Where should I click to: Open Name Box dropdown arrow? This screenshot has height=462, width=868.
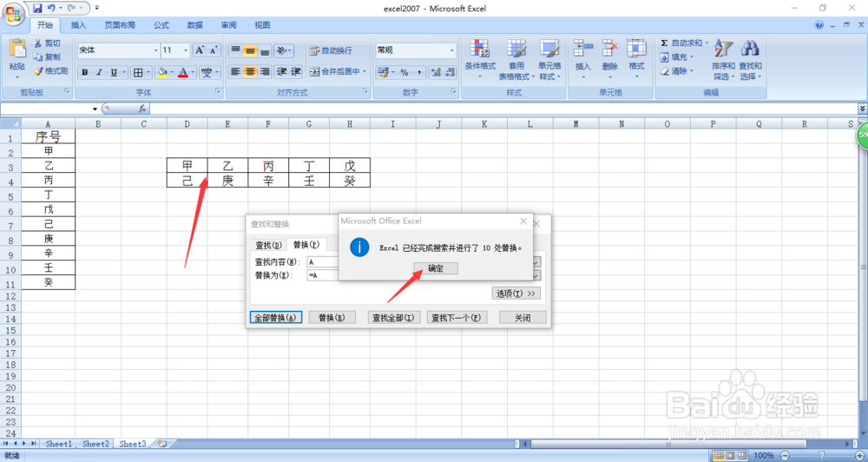95,109
